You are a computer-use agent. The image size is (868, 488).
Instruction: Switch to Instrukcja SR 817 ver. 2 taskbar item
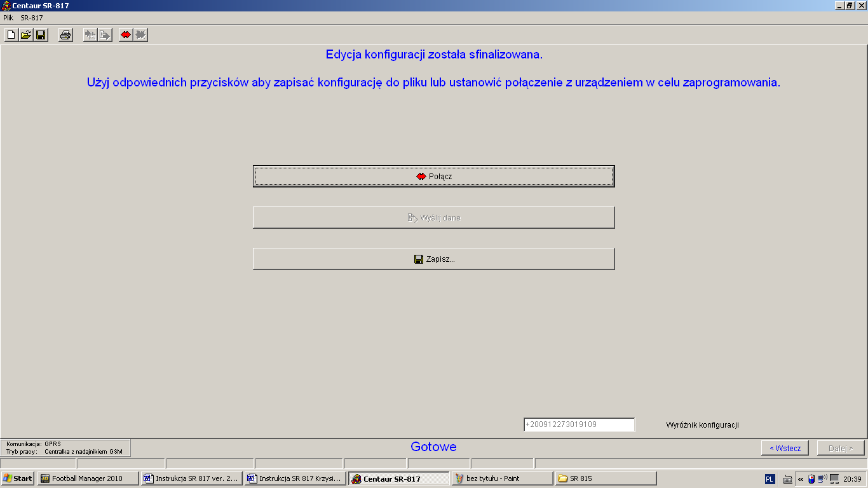(192, 478)
